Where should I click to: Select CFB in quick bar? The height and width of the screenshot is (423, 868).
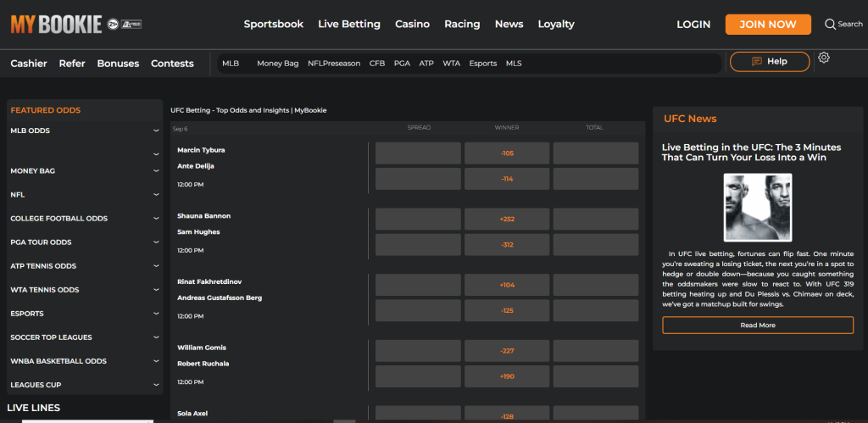pyautogui.click(x=377, y=64)
